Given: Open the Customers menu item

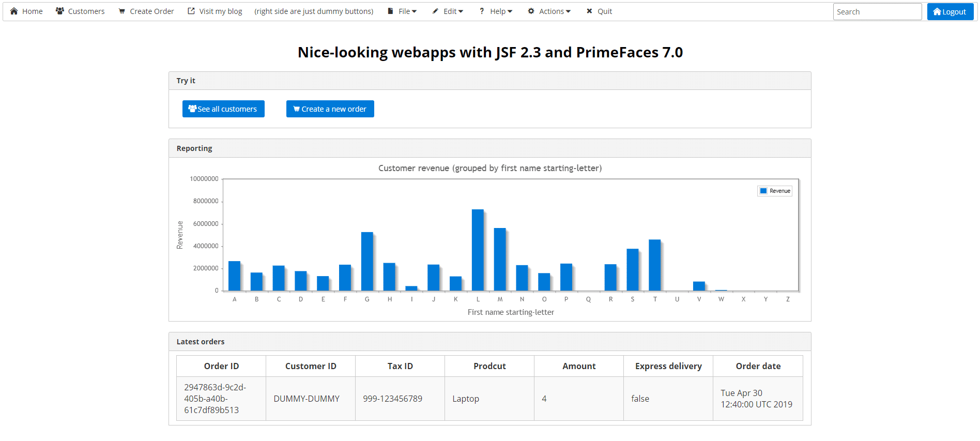Looking at the screenshot, I should coord(80,11).
